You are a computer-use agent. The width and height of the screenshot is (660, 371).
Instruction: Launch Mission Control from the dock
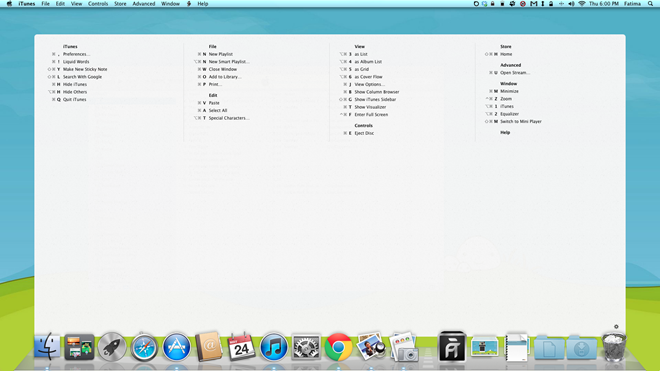pyautogui.click(x=79, y=347)
